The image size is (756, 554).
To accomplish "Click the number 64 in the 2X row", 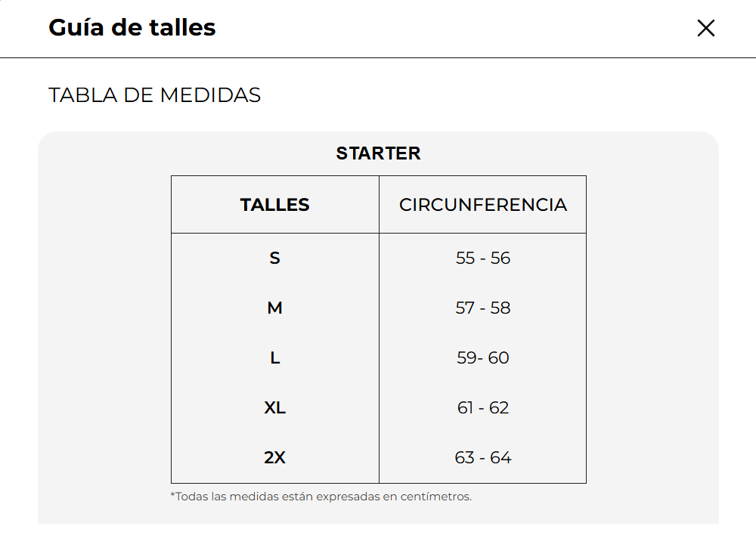I will coord(500,458).
